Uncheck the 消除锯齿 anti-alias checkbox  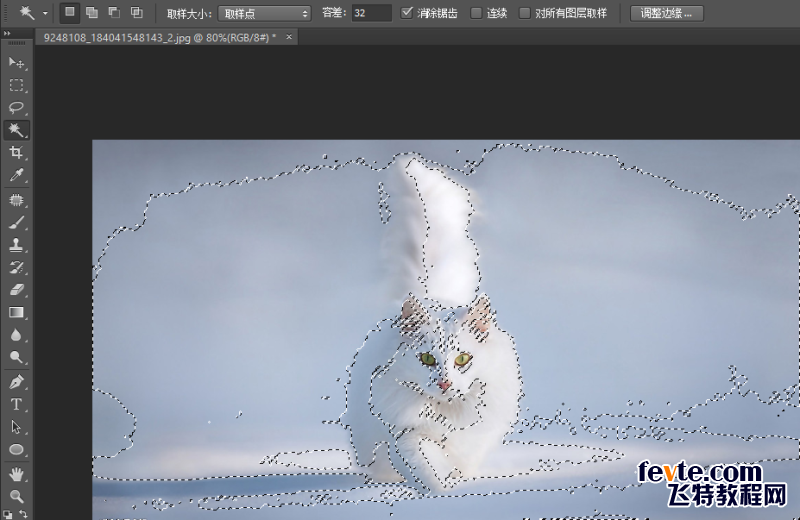click(x=407, y=13)
